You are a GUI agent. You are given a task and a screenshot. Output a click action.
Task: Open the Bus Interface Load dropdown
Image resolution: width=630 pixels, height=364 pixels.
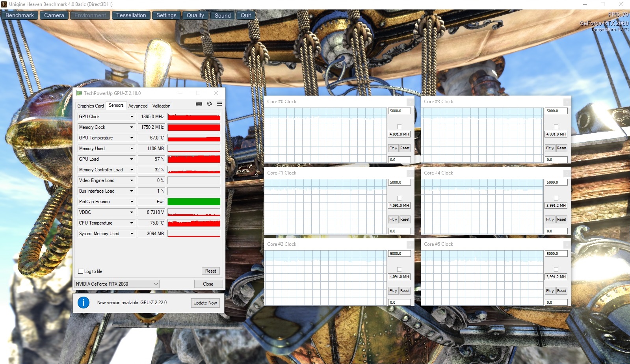click(132, 191)
